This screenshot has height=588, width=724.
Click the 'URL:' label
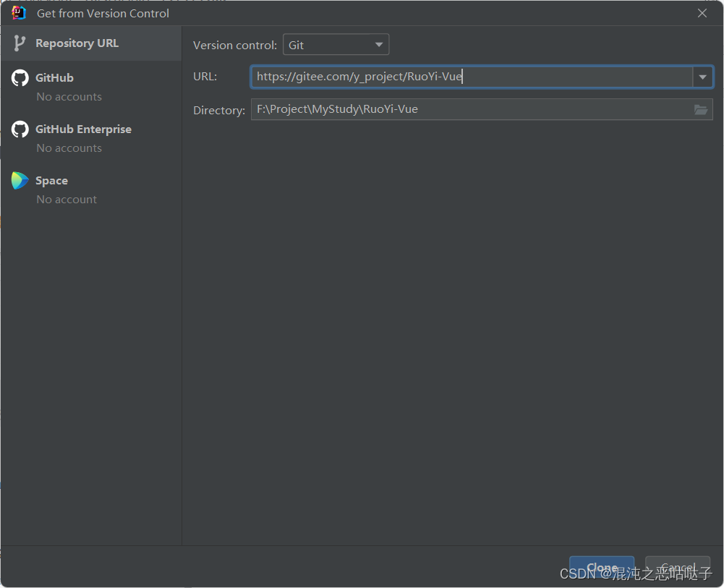coord(205,77)
